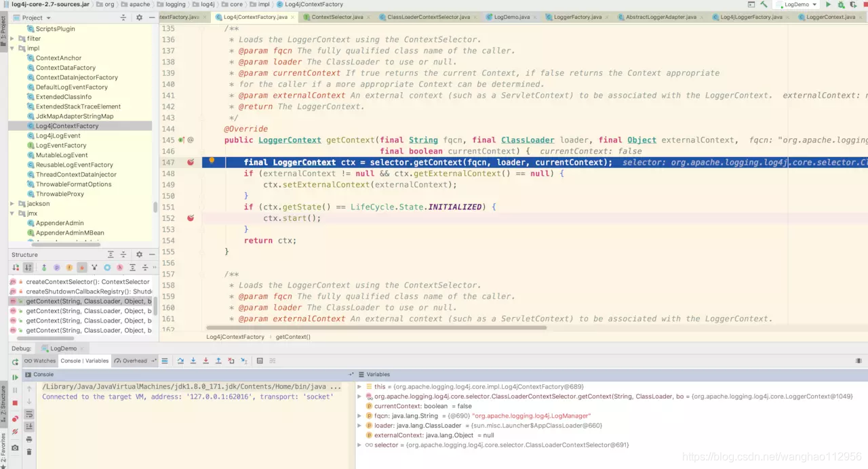
Task: Click override gutter icon line 145
Action: 181,140
